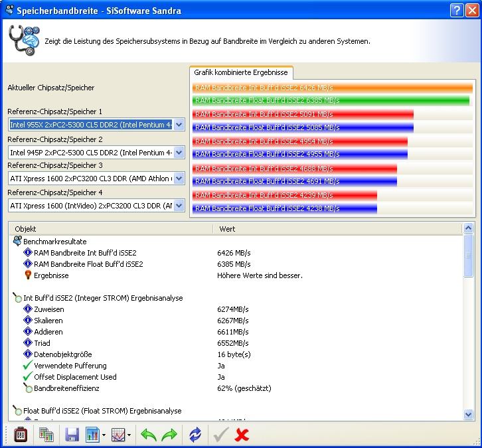The height and width of the screenshot is (448, 482).
Task: Close the Speicherbandbreite window
Action: tap(472, 11)
